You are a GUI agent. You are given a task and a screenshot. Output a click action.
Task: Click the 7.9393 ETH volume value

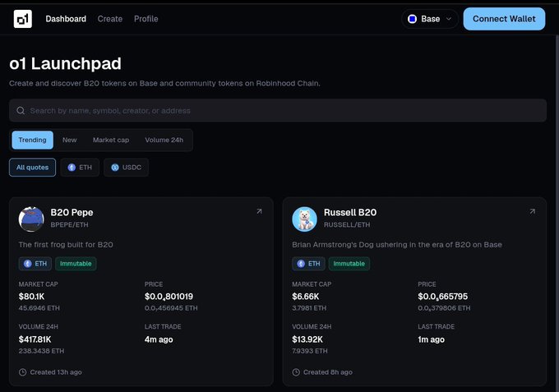point(310,351)
